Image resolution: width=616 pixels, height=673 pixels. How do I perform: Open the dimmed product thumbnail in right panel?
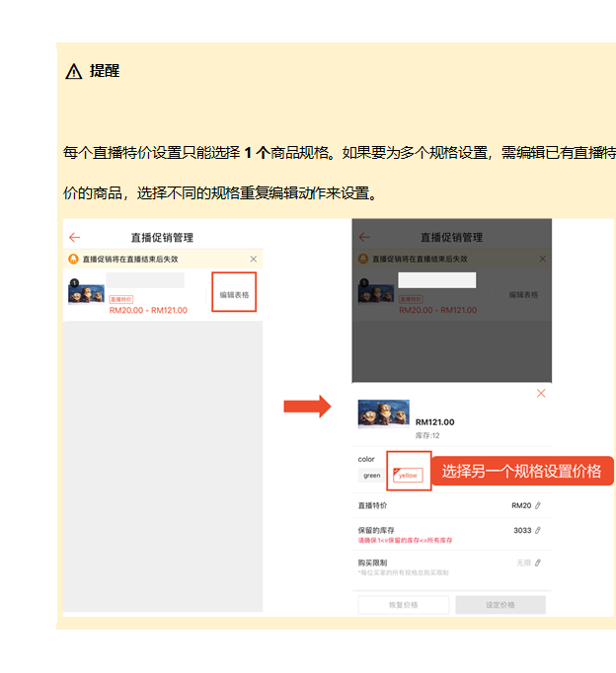(x=376, y=292)
